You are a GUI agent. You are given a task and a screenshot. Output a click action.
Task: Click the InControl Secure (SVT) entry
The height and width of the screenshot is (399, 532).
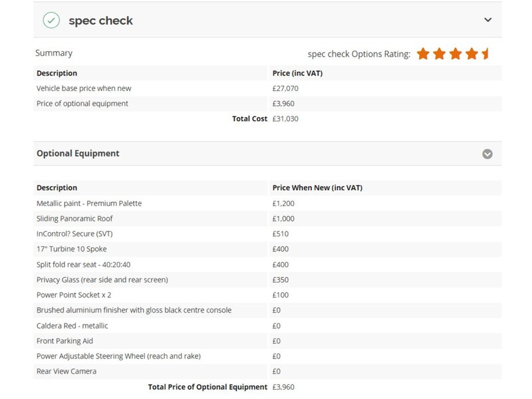[74, 234]
